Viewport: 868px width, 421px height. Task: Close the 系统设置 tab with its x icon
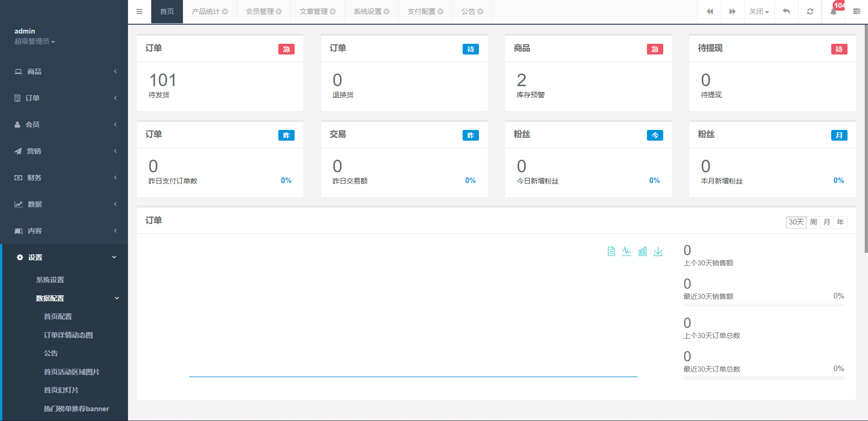pyautogui.click(x=386, y=12)
